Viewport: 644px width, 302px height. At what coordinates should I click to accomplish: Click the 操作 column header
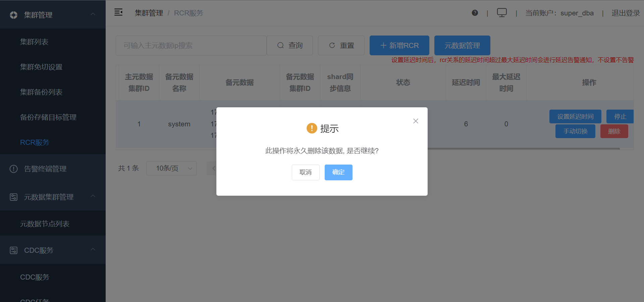tap(589, 82)
